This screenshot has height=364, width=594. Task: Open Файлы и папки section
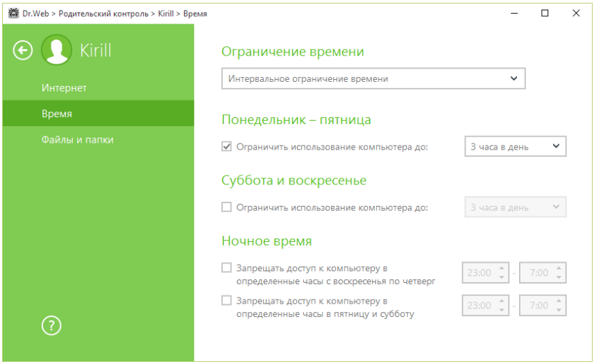pyautogui.click(x=99, y=139)
